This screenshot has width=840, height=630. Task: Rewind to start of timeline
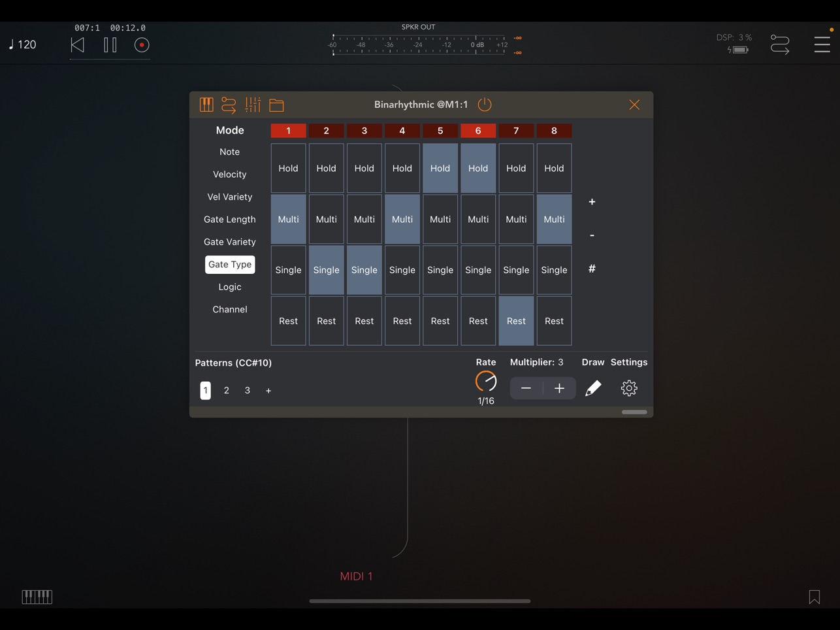(78, 45)
